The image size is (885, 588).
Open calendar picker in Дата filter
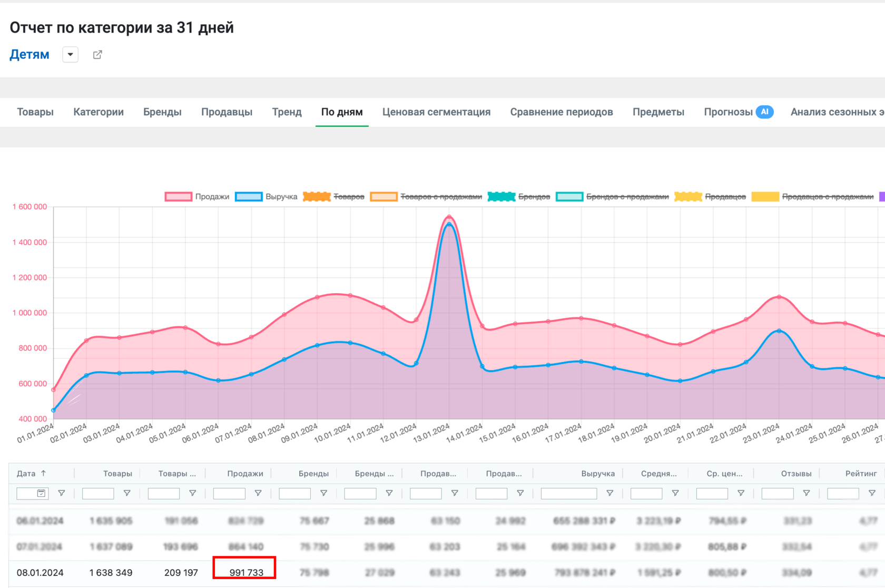[x=41, y=493]
